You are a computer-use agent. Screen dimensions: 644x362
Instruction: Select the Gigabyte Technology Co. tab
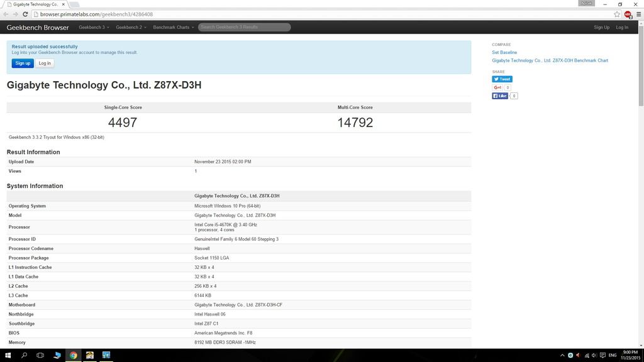tap(35, 4)
